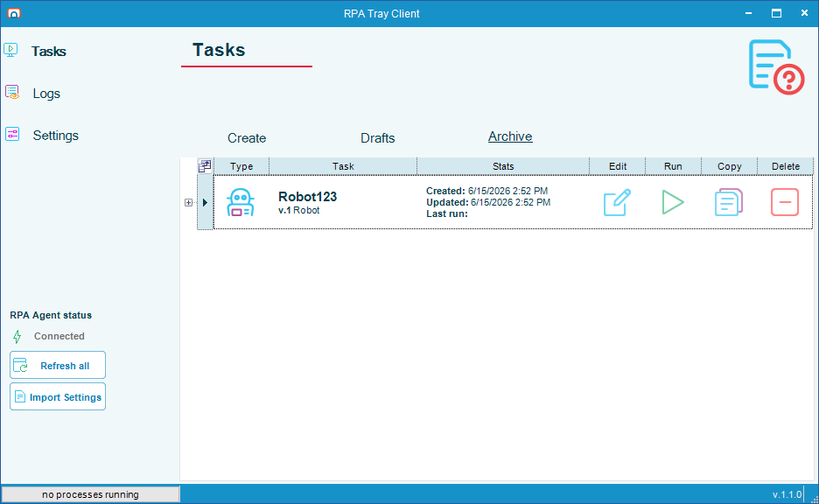The height and width of the screenshot is (504, 819).
Task: Run the Robot123 task
Action: pyautogui.click(x=673, y=202)
